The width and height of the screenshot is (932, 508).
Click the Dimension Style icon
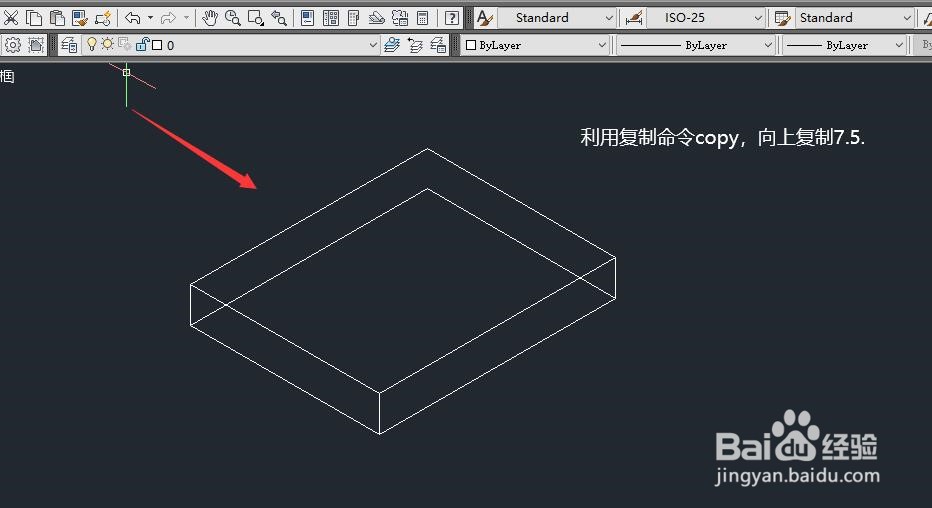pos(634,18)
